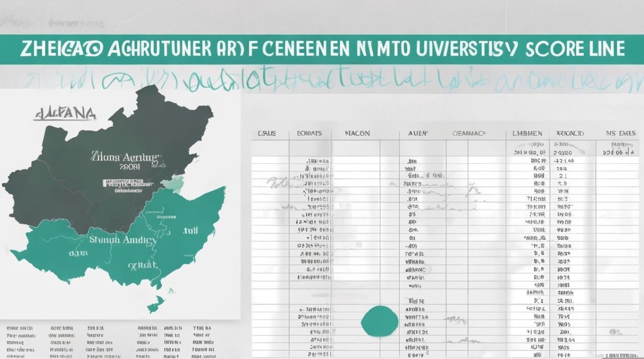
Task: Click the 'ARJCALID' column header
Action: [x=570, y=134]
